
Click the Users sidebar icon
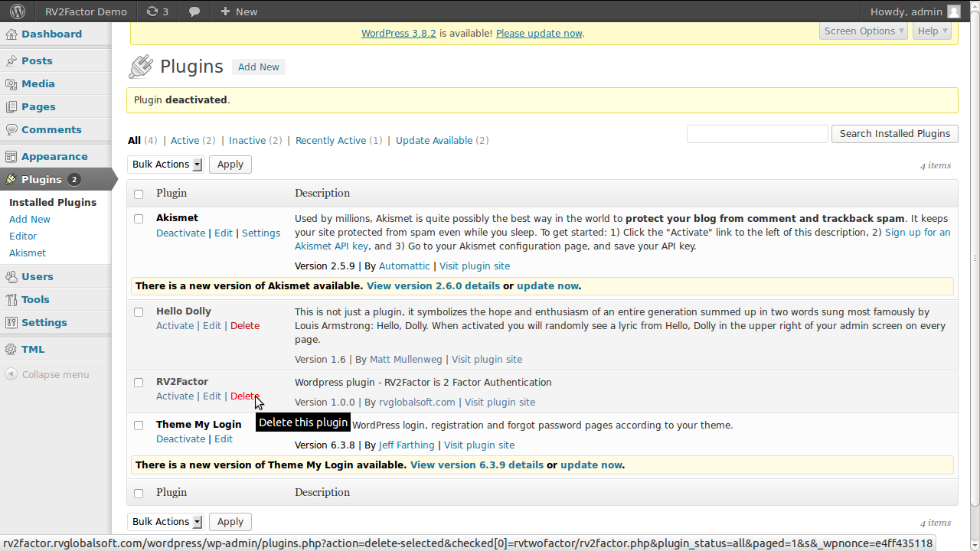pos(11,276)
